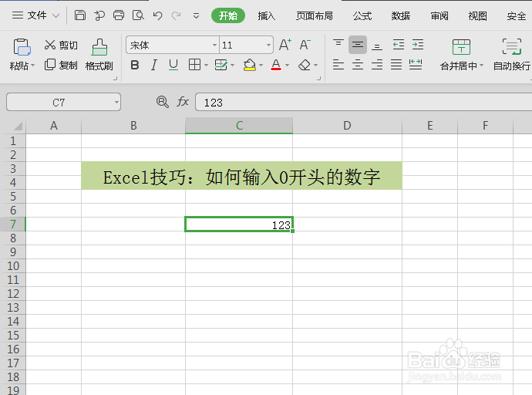Click the formula bar zoom icon
This screenshot has height=395, width=532.
[162, 102]
